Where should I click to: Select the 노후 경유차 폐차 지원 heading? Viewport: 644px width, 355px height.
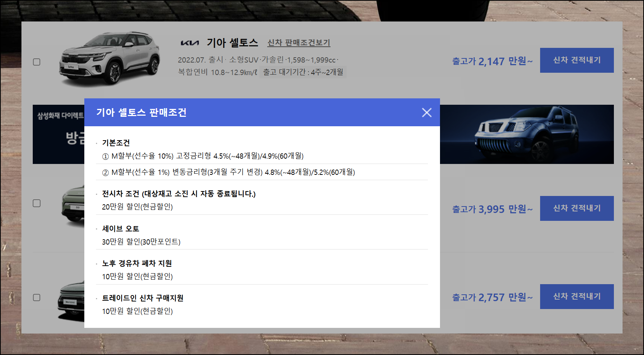pos(137,263)
